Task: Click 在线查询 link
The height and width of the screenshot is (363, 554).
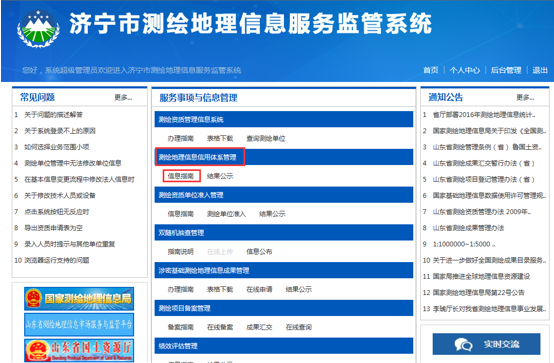Action: pyautogui.click(x=299, y=327)
